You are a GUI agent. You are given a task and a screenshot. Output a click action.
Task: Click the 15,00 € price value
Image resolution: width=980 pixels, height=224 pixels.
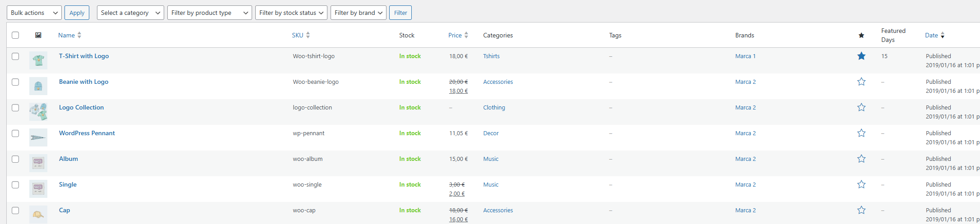pyautogui.click(x=459, y=159)
